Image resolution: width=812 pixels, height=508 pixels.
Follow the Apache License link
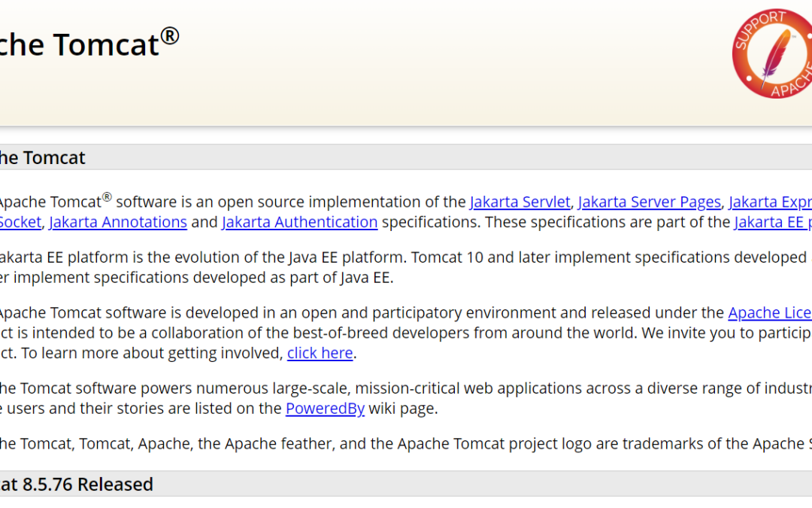pos(769,312)
